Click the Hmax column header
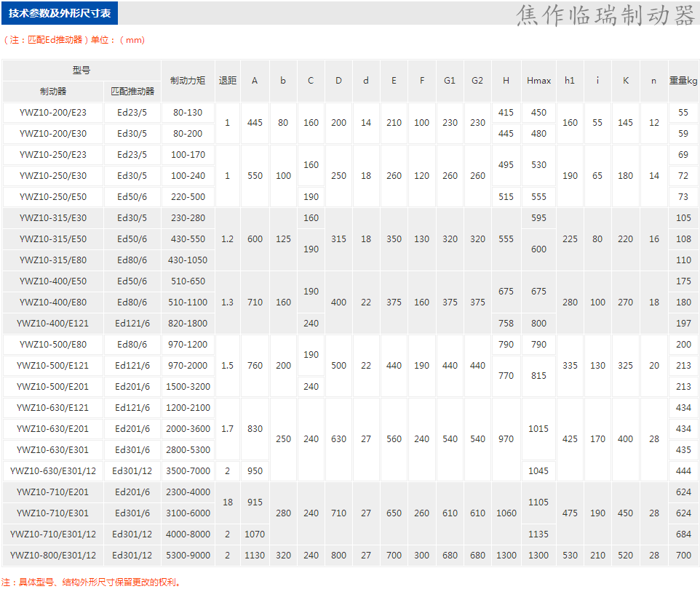700x589 pixels. click(538, 81)
